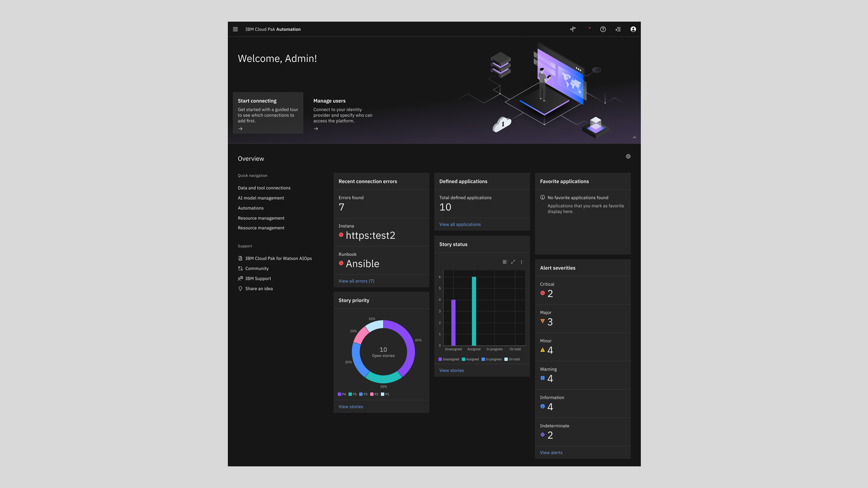Click View all applications link
868x488 pixels.
pos(460,225)
